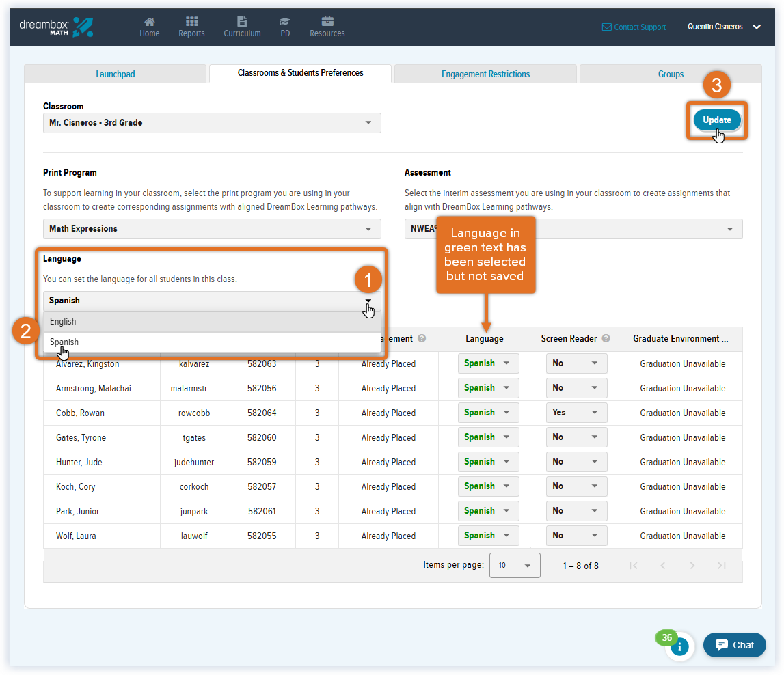The image size is (784, 675).
Task: Click the name Wolf, Laura
Action: (x=76, y=536)
